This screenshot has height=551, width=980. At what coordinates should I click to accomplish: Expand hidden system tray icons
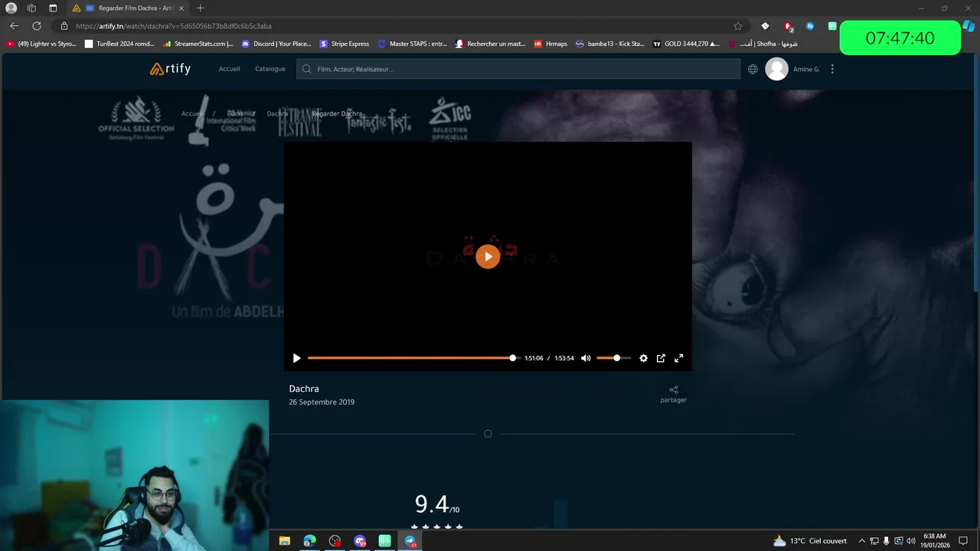point(861,541)
